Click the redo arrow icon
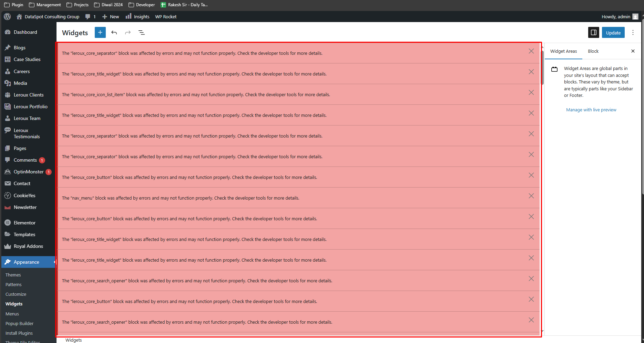This screenshot has height=343, width=644. tap(128, 32)
